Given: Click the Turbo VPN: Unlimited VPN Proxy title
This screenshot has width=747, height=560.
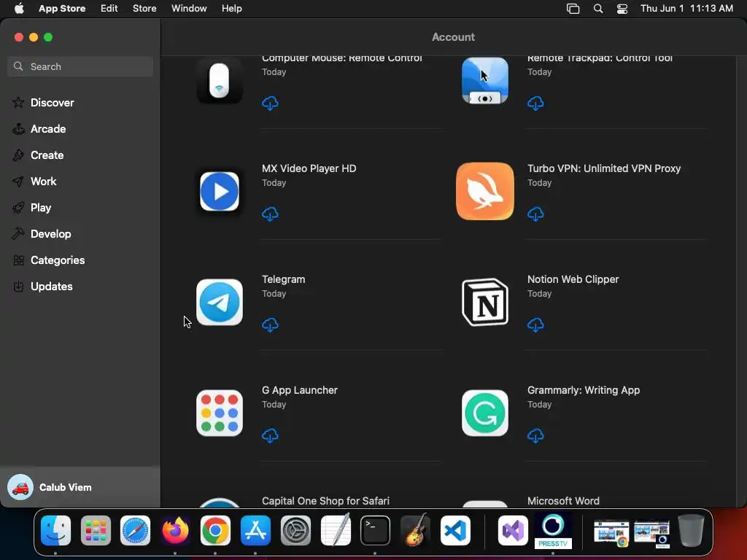Looking at the screenshot, I should pyautogui.click(x=603, y=168).
